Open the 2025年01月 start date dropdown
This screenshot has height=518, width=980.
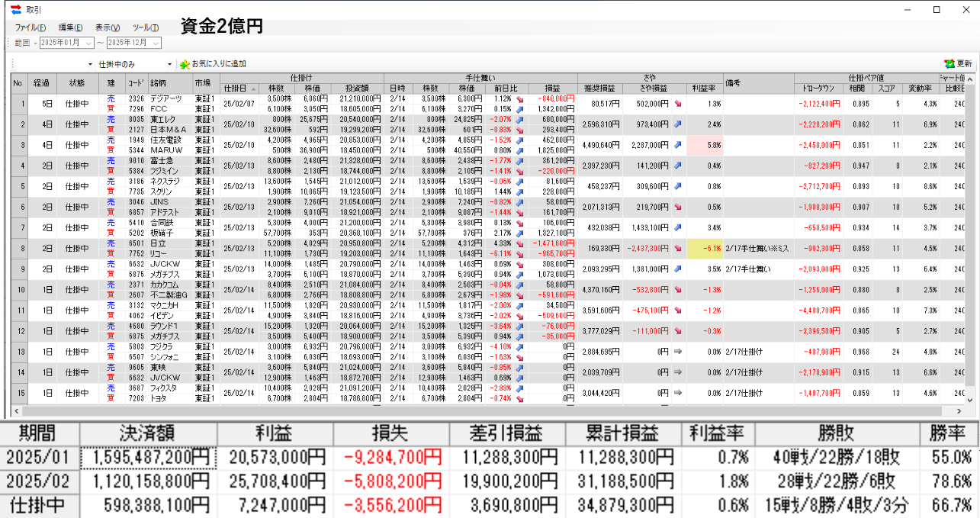point(89,43)
